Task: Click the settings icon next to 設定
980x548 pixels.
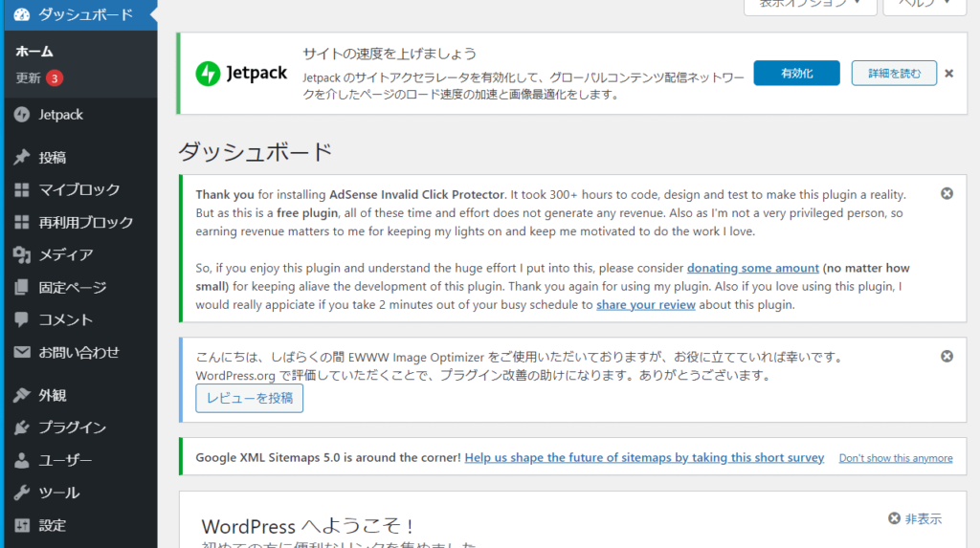Action: pos(22,525)
